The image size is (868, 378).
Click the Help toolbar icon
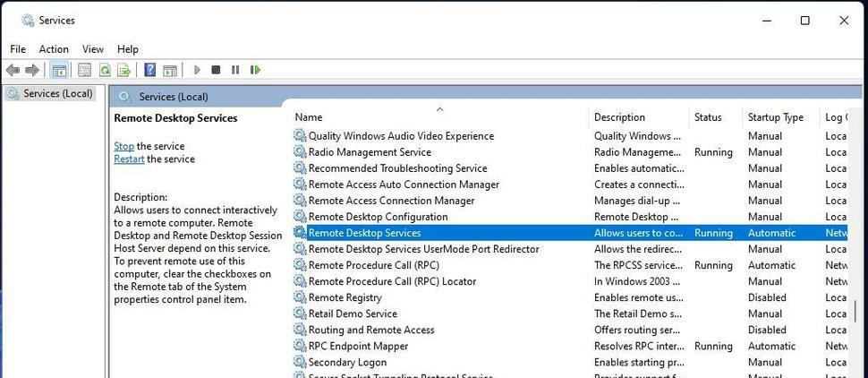[150, 70]
